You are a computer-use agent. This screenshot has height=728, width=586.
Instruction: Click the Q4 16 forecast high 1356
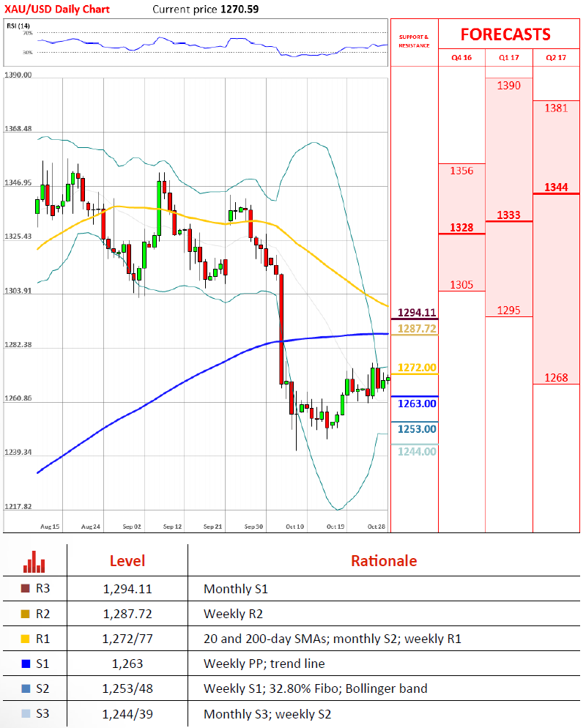(x=461, y=171)
